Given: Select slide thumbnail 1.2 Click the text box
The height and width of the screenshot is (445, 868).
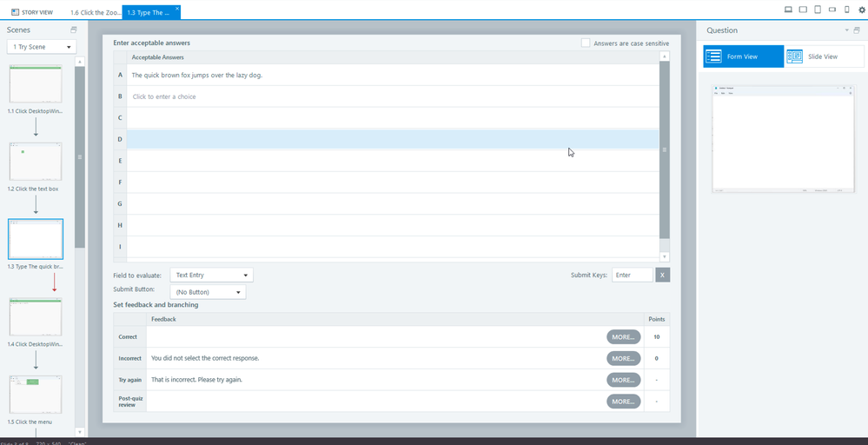Looking at the screenshot, I should [36, 162].
